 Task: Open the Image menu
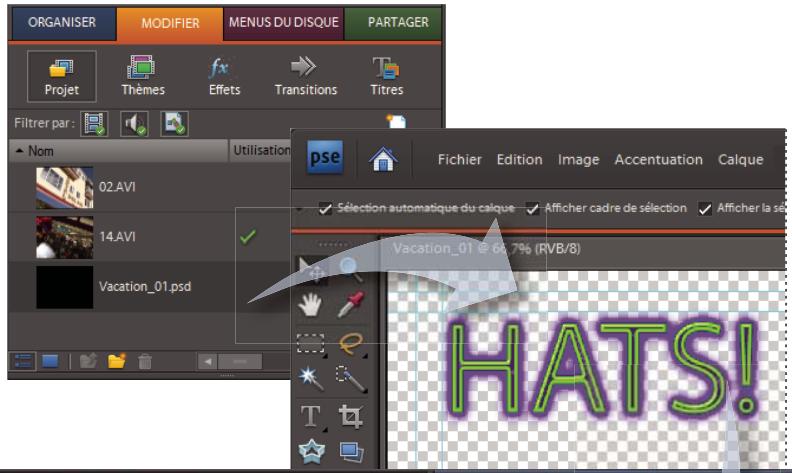click(578, 160)
